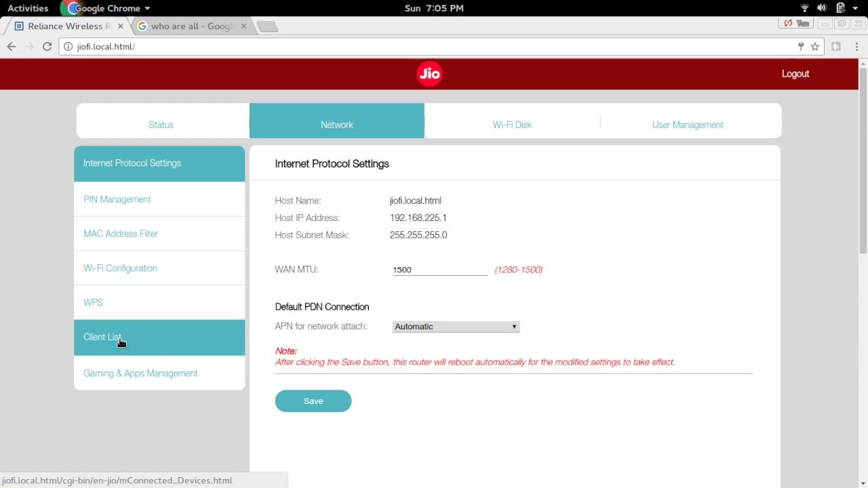The width and height of the screenshot is (868, 488).
Task: Switch to the Wi-Fi Disk tab
Action: [x=512, y=125]
